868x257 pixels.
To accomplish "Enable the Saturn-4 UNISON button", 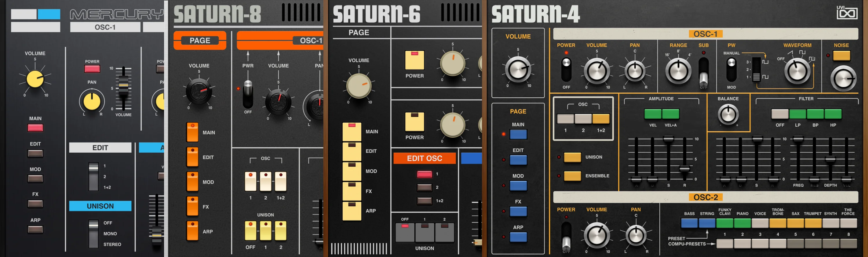I will (x=573, y=157).
